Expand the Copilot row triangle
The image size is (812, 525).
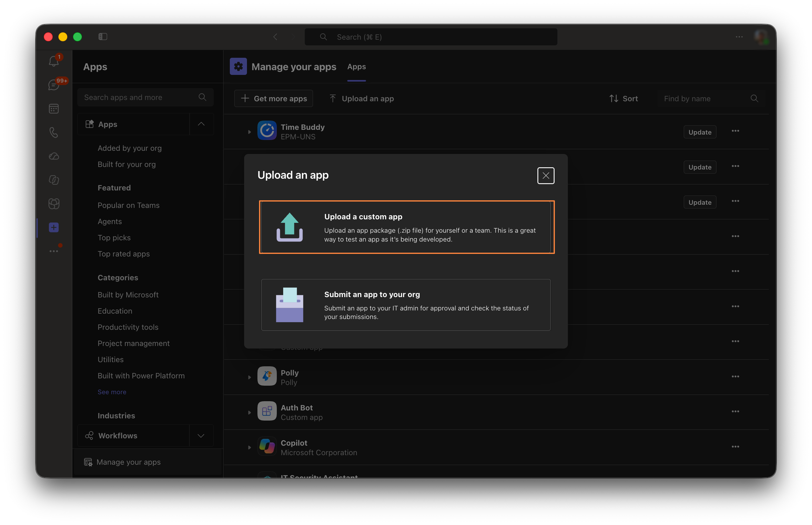point(249,448)
